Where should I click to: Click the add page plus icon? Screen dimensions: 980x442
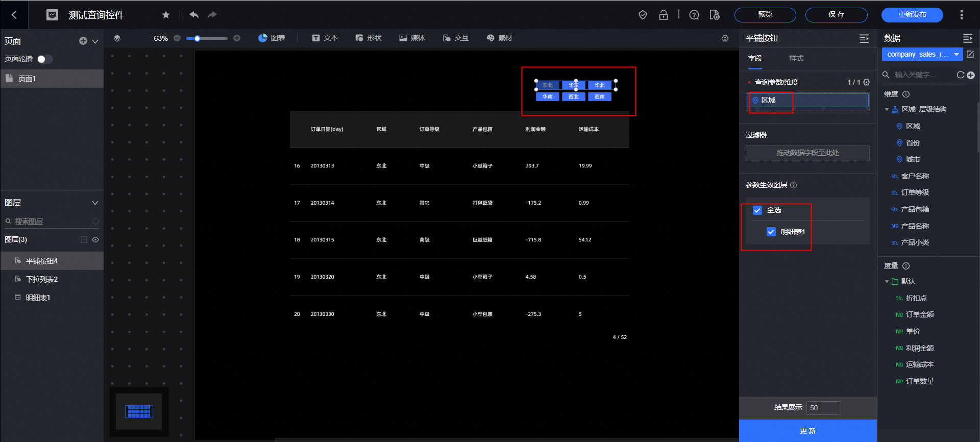[83, 41]
